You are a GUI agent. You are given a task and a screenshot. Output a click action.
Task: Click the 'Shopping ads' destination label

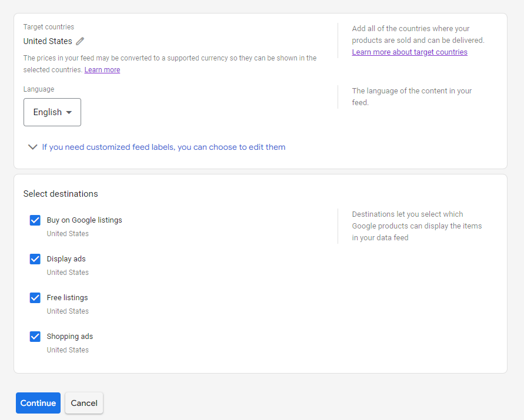[x=69, y=337]
